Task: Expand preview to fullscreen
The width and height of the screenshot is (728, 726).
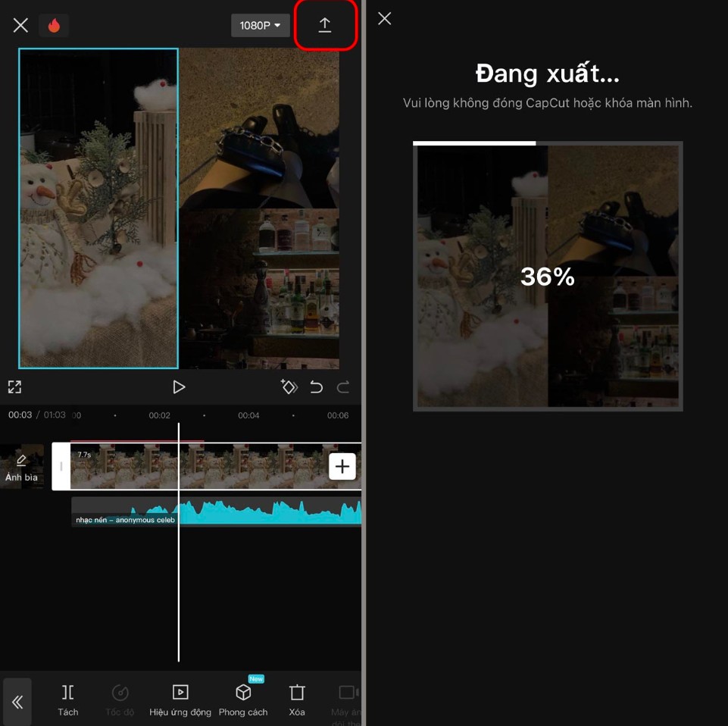Action: click(x=14, y=387)
